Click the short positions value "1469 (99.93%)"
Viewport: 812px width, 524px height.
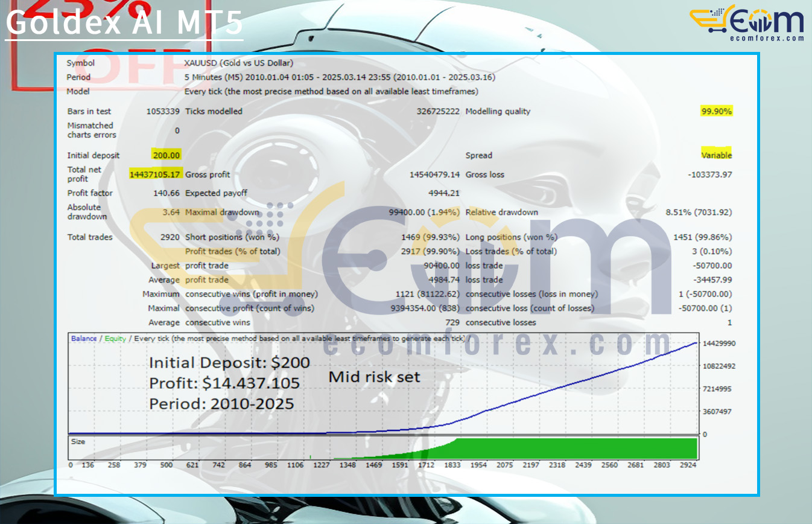[430, 237]
